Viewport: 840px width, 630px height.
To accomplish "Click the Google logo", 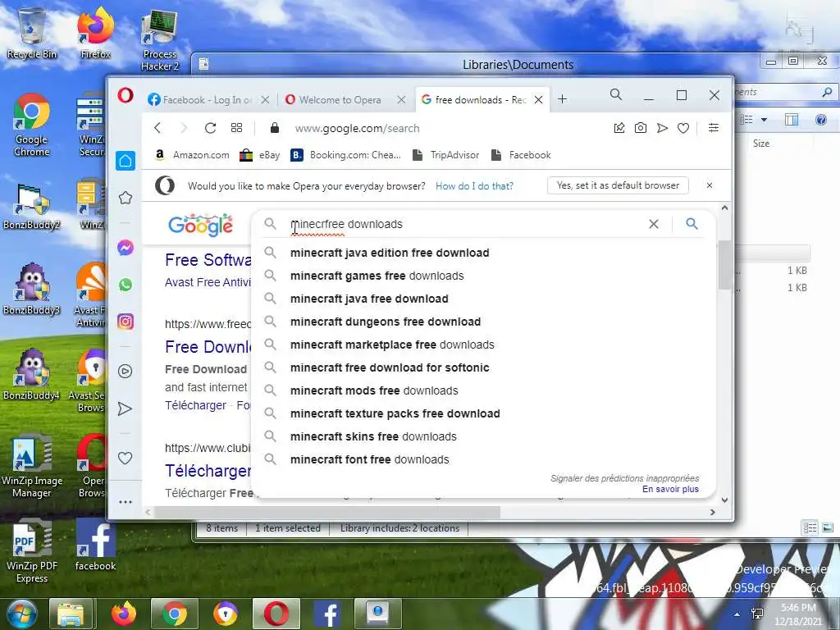I will [x=200, y=225].
